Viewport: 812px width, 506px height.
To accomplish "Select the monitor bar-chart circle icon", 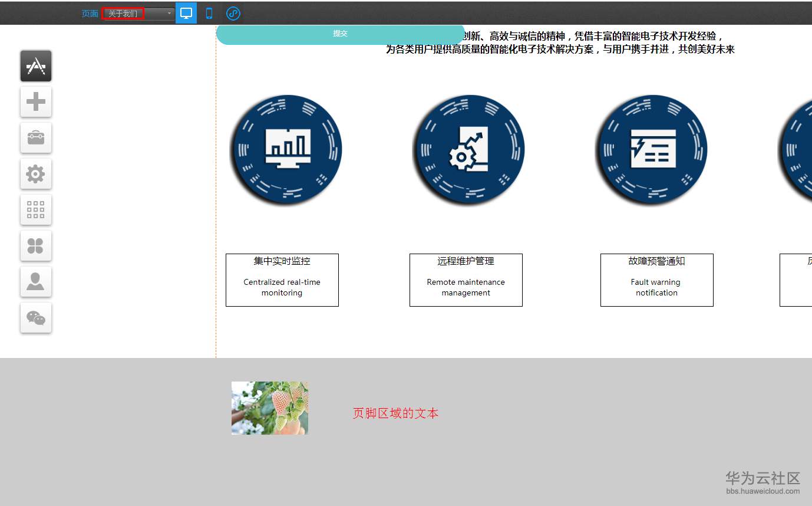I will tap(286, 150).
